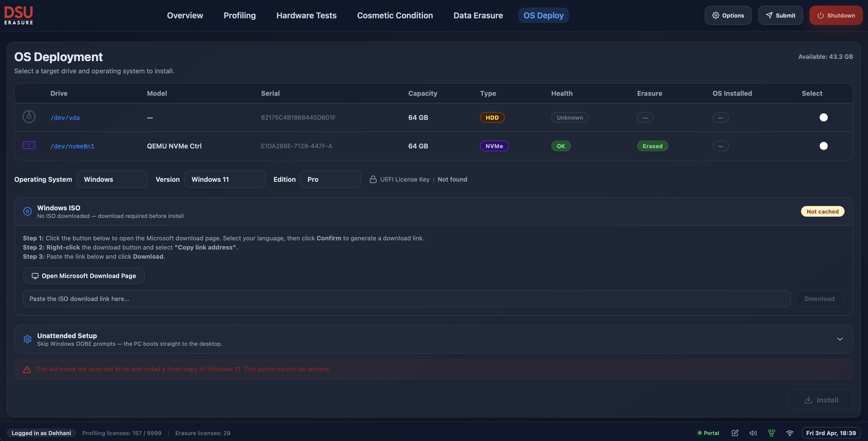The width and height of the screenshot is (868, 441).
Task: Click the lock icon beside UEFI License Key
Action: click(373, 179)
